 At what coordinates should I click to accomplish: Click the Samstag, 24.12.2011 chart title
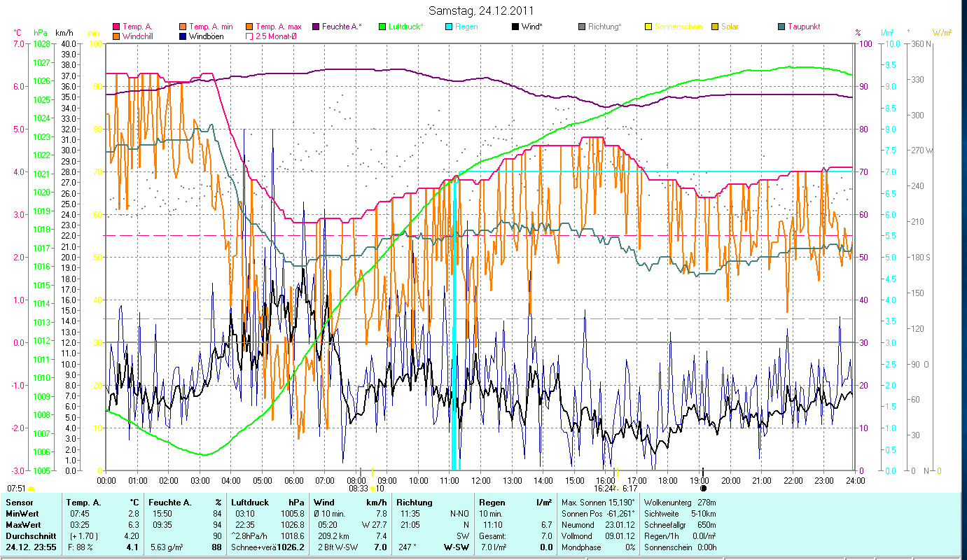point(483,11)
